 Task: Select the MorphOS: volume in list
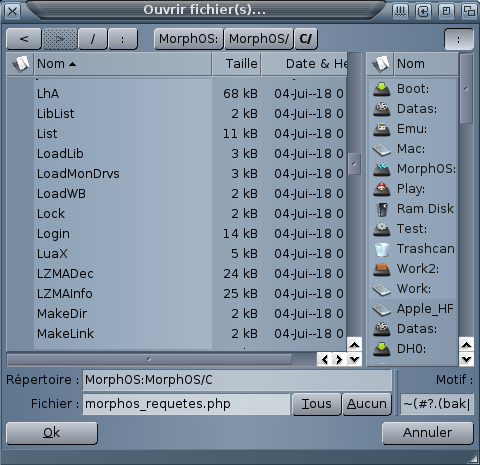[413, 169]
